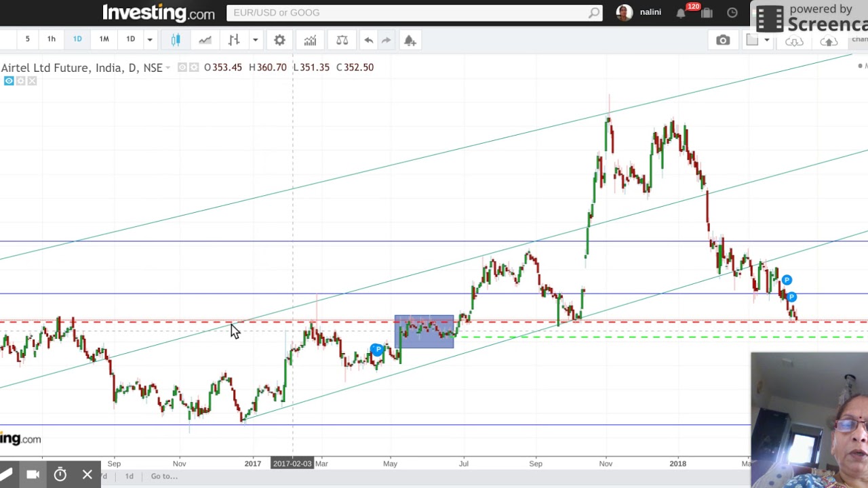Image resolution: width=868 pixels, height=488 pixels.
Task: Click the O 353.45 open value
Action: 222,67
